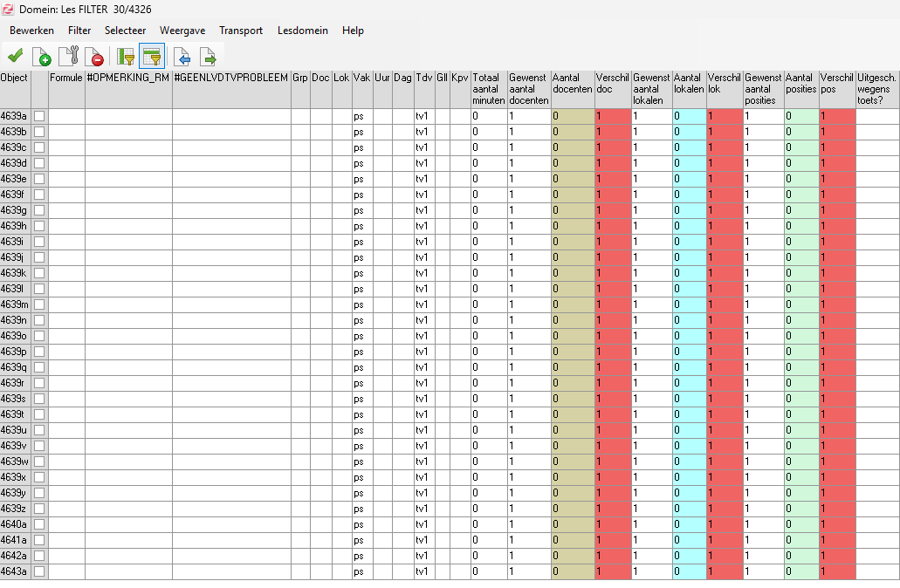
Task: Click the Vak column header
Action: click(361, 78)
